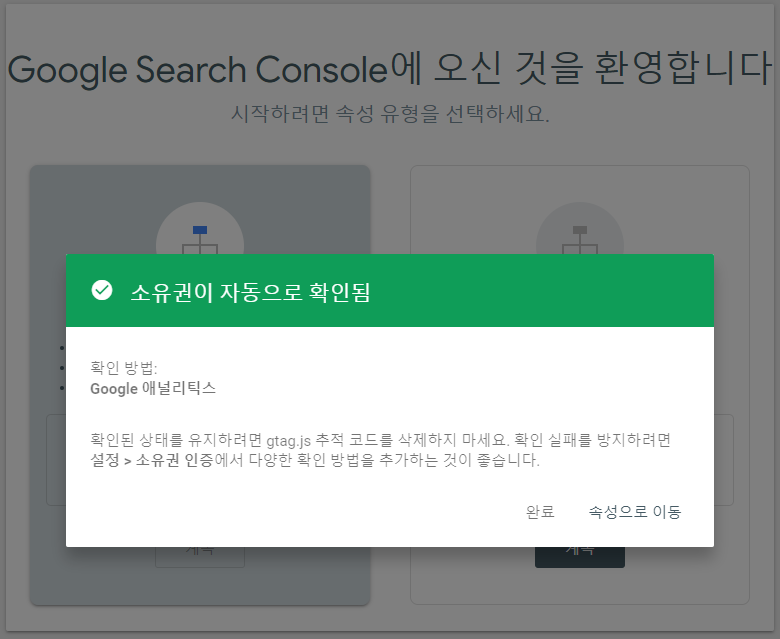780x639 pixels.
Task: Click the 속성으로 이동 button
Action: [635, 511]
